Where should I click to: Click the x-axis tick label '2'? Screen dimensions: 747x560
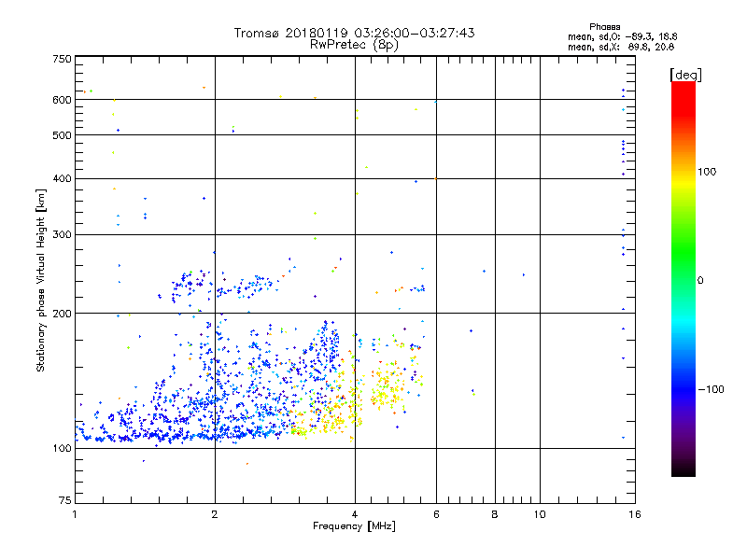coord(215,514)
